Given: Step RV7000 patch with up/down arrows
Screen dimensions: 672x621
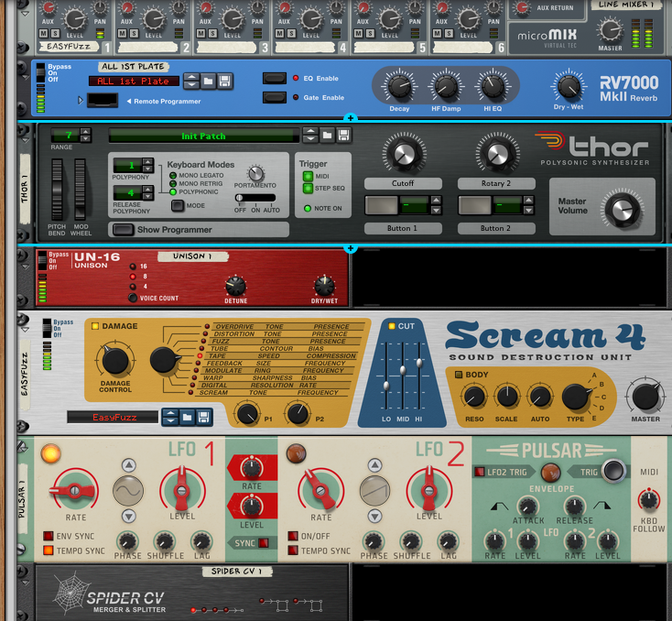Looking at the screenshot, I should click(x=191, y=81).
